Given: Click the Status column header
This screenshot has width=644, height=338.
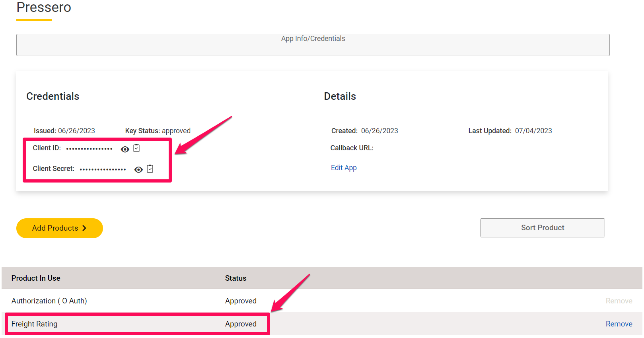Looking at the screenshot, I should (x=236, y=278).
